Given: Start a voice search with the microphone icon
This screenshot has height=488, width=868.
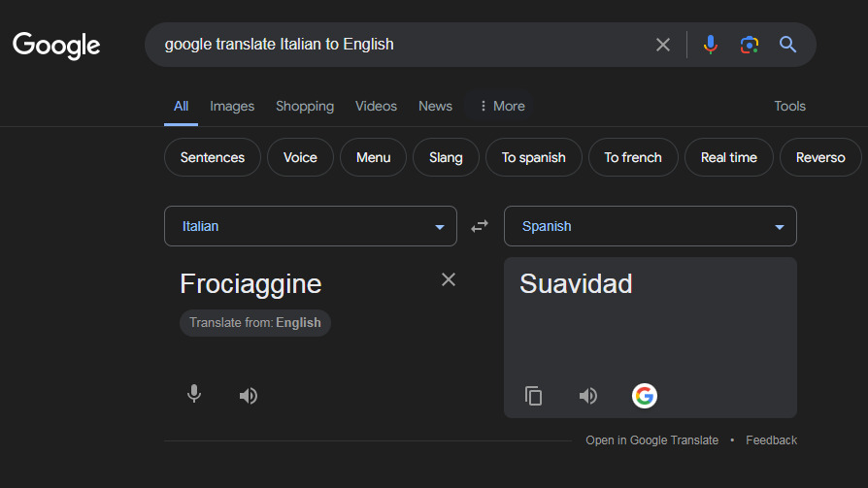Looking at the screenshot, I should pos(711,45).
